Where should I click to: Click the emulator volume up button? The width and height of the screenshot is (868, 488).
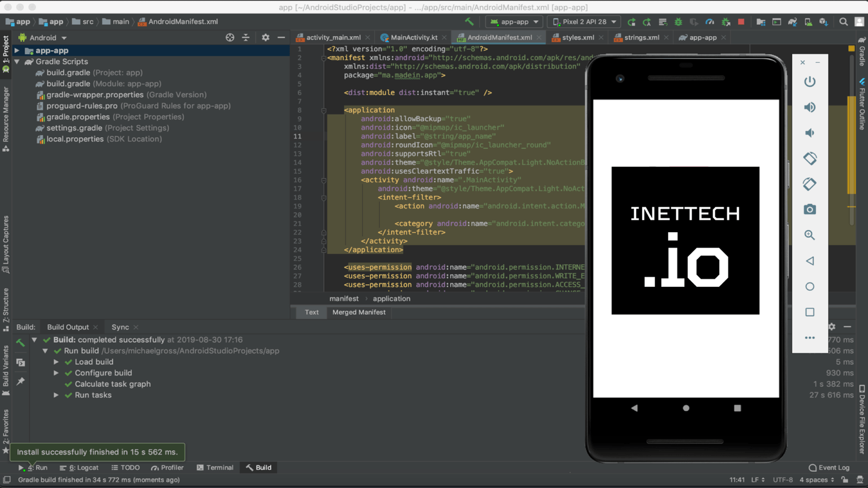[810, 107]
